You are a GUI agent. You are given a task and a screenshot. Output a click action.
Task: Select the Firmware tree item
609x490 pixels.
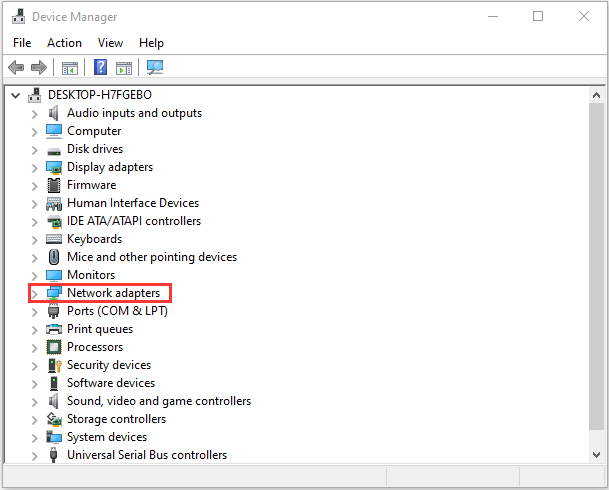[x=92, y=185]
